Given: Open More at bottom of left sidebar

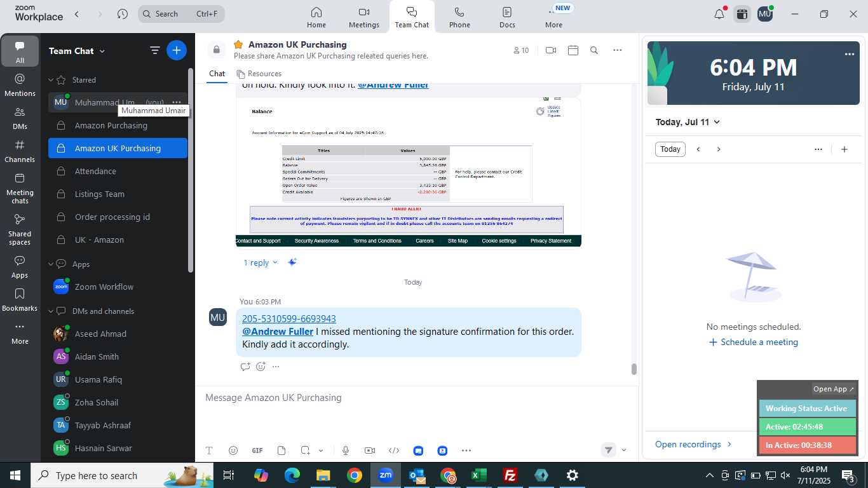Looking at the screenshot, I should point(20,333).
